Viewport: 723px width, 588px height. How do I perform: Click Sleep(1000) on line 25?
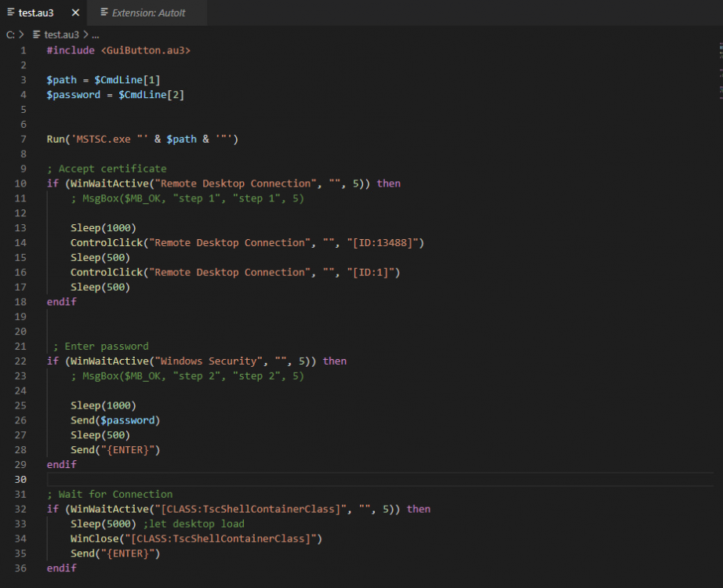(x=104, y=405)
